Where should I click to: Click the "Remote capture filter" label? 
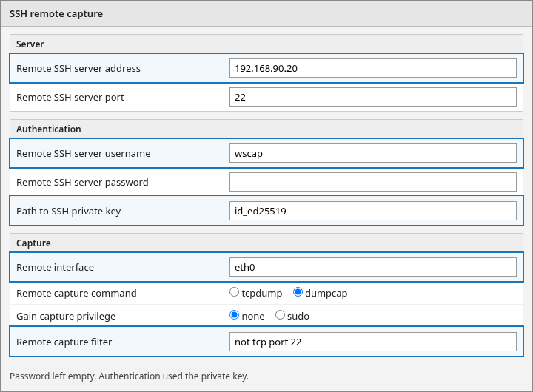64,342
